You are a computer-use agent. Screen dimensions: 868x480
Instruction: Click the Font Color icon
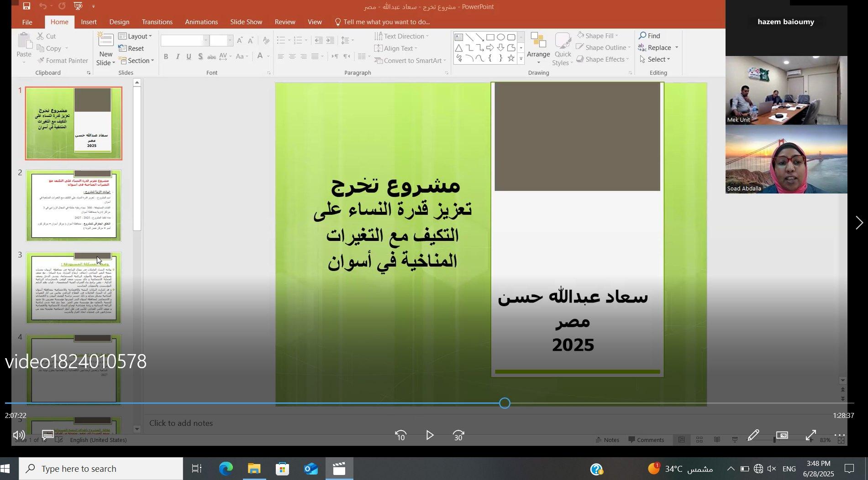260,56
